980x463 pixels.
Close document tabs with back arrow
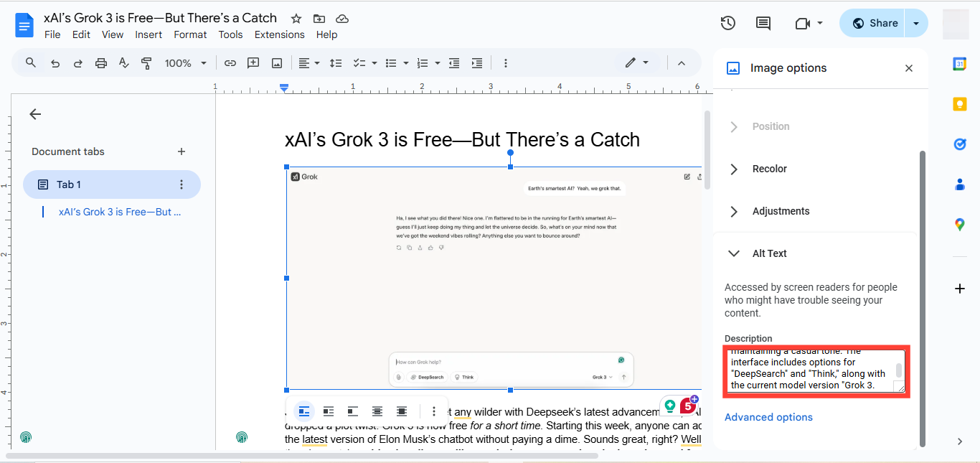coord(35,114)
